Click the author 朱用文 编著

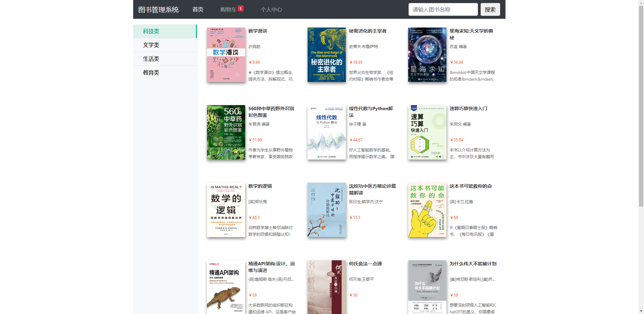coord(460,124)
